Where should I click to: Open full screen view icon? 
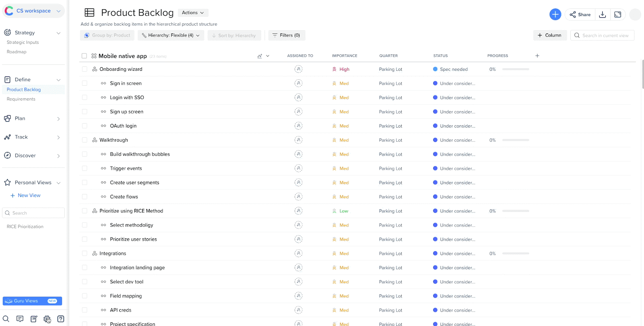[x=617, y=14]
